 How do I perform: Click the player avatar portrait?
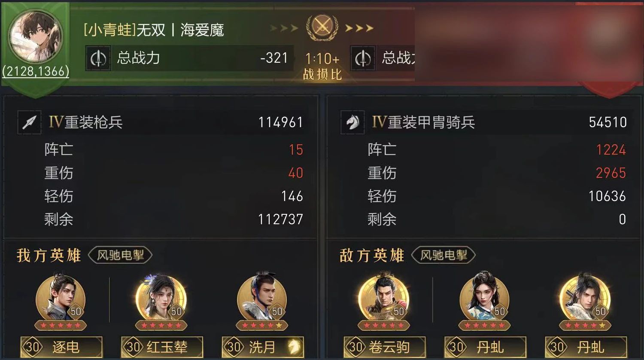coord(36,37)
